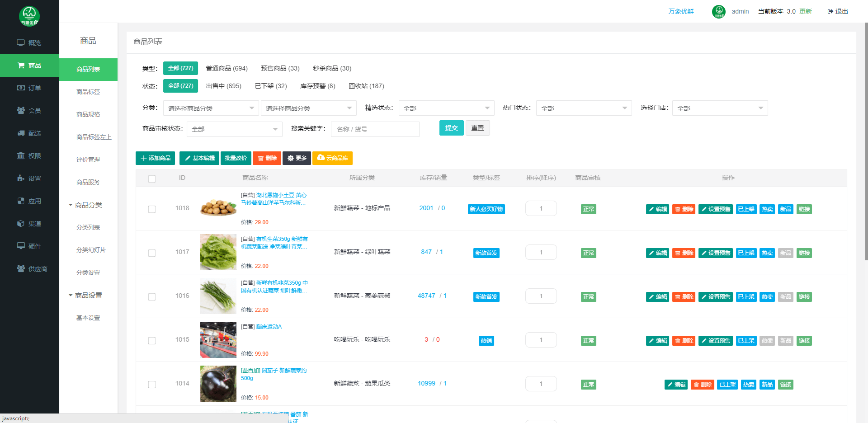Viewport: 868px width, 423px height.
Task: Open the 更多 gear menu button
Action: click(x=297, y=158)
